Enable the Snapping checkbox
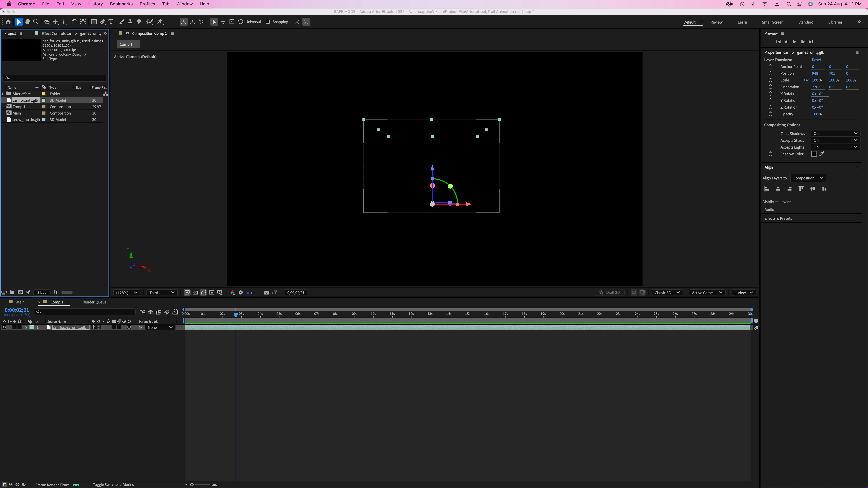The image size is (868, 488). pos(268,22)
